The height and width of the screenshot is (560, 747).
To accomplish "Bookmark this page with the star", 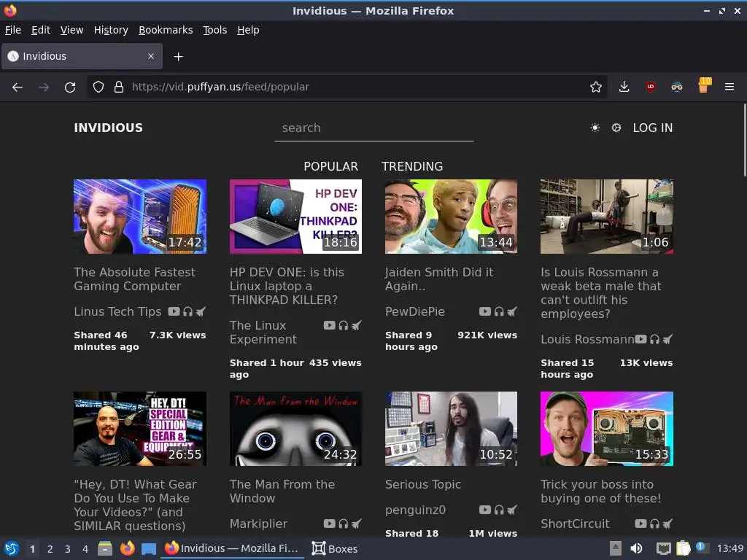I will click(595, 87).
